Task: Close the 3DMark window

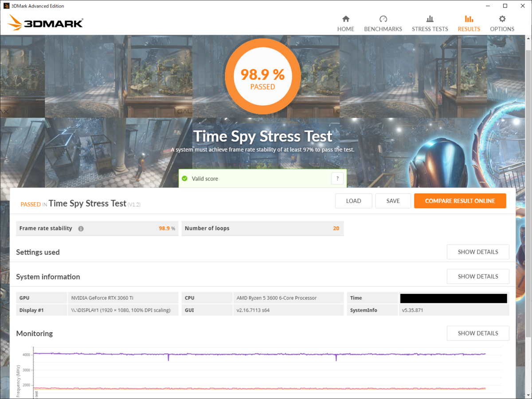Action: click(524, 6)
